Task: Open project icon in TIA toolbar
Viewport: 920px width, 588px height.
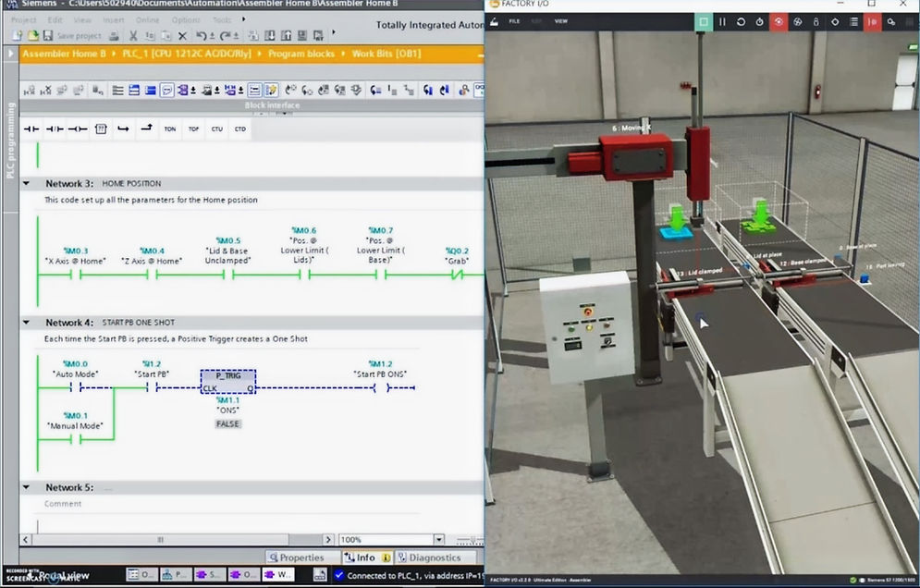Action: click(x=32, y=36)
